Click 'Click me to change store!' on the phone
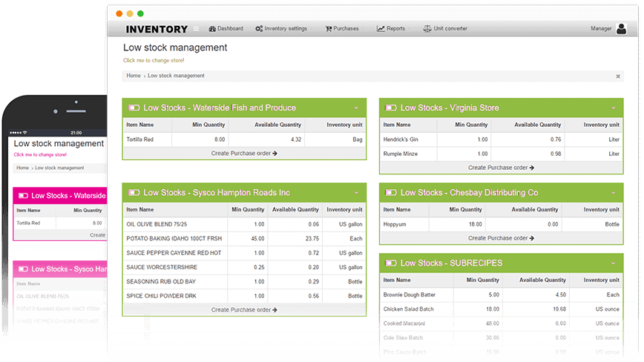 [x=40, y=155]
